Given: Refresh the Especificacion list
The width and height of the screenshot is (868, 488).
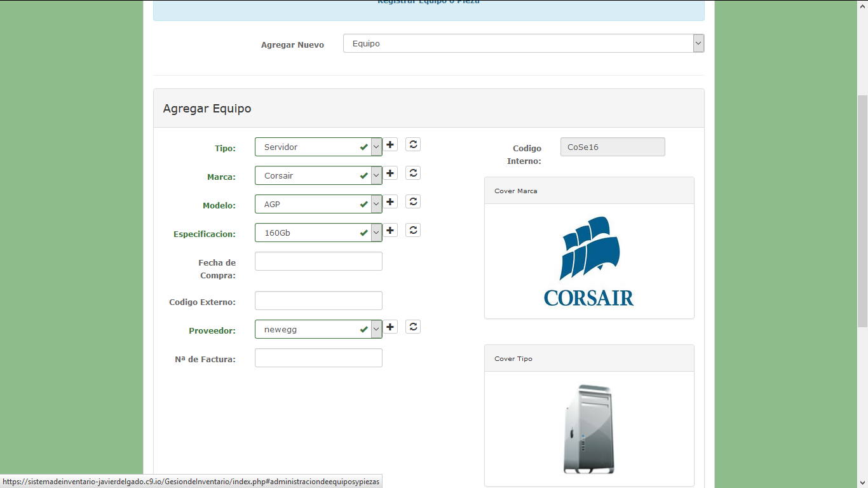Looking at the screenshot, I should 413,230.
